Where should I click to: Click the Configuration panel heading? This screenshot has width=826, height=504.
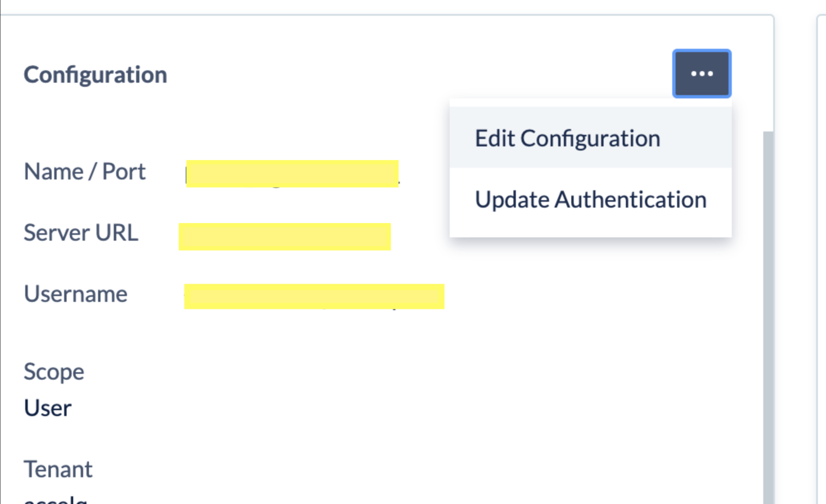[95, 74]
